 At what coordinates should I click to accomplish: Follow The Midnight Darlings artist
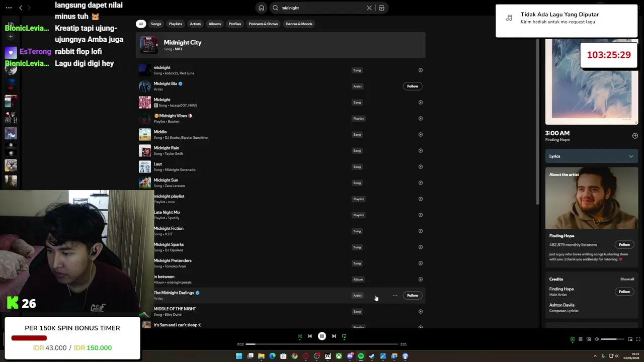(x=413, y=296)
